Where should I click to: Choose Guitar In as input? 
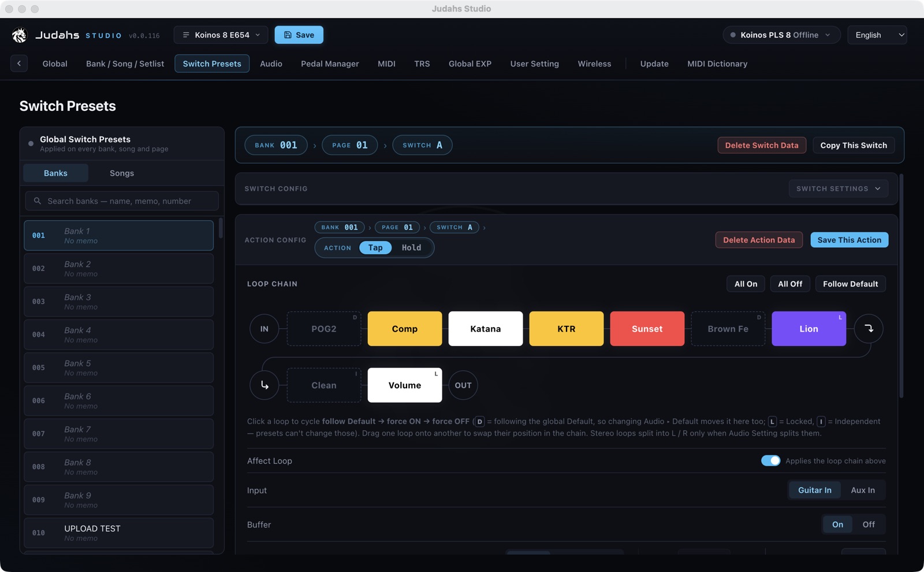[x=815, y=490]
